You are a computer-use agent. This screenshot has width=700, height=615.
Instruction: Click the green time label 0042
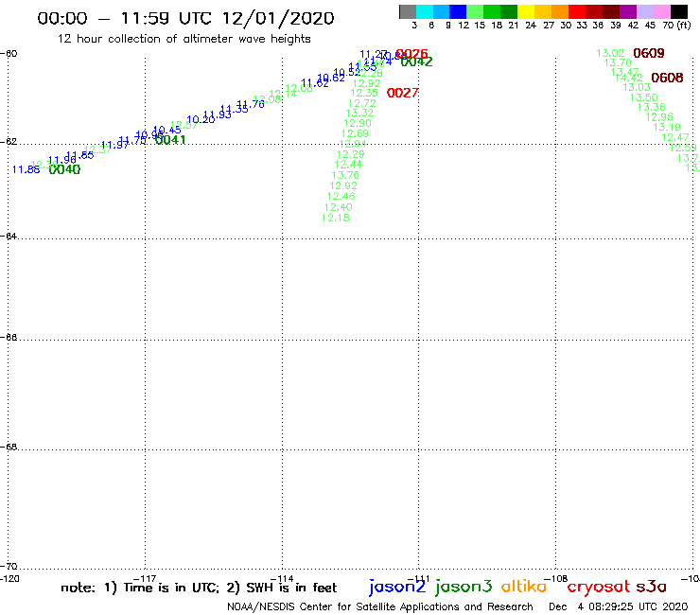416,62
